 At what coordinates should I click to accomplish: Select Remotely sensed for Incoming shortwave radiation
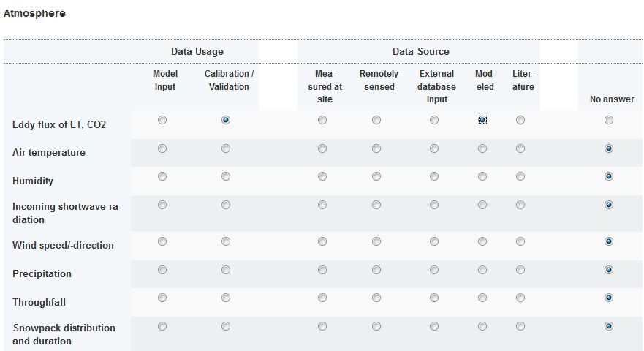coord(376,205)
